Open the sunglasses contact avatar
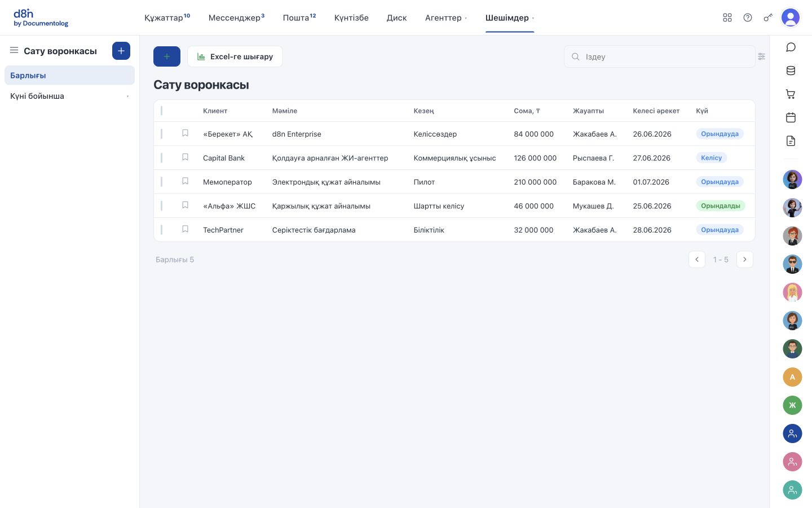Viewport: 812px width, 508px height. tap(792, 264)
